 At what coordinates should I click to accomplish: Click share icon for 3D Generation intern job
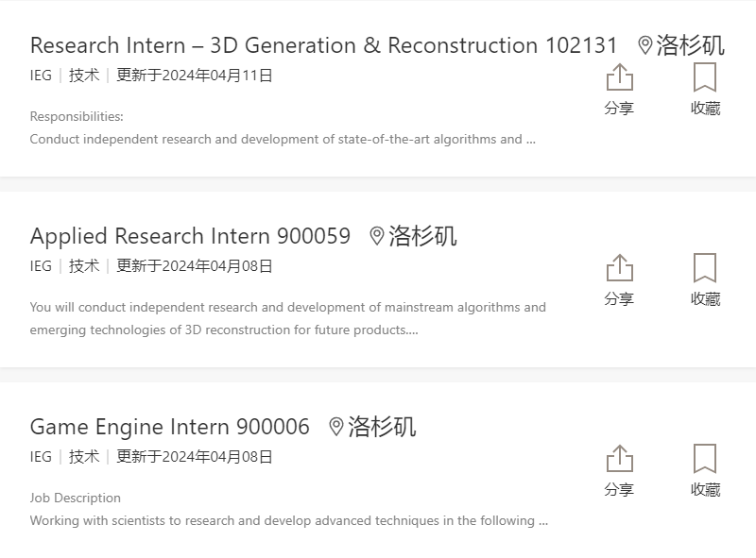coord(620,77)
